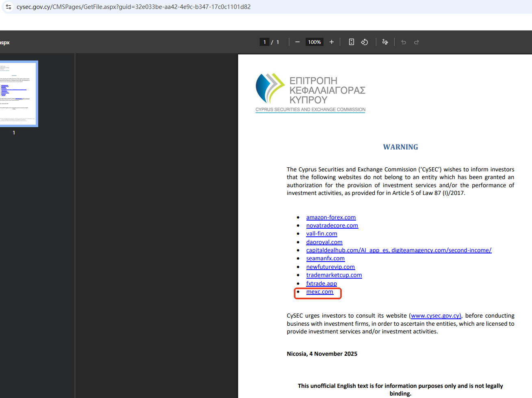
Task: Click the 100% zoom level field
Action: point(315,42)
